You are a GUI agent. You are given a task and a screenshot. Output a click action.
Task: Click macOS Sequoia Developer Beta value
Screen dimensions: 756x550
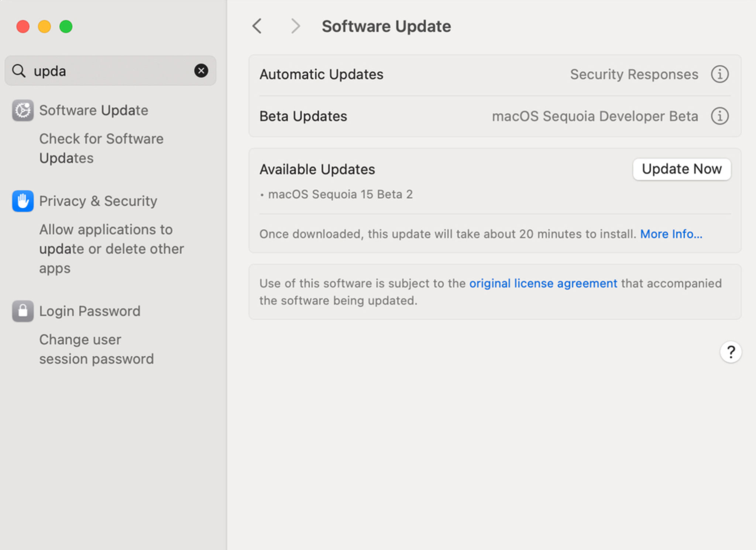(595, 116)
